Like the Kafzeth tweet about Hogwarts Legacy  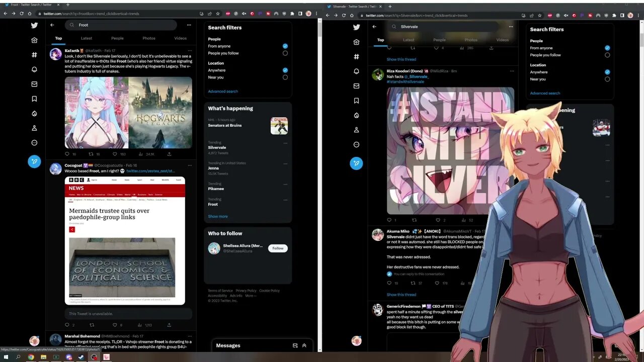click(x=115, y=154)
